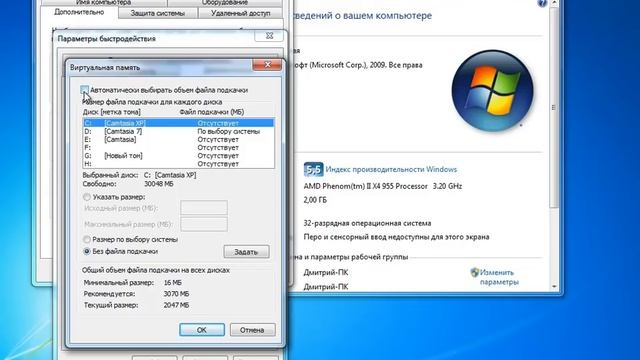640x360 pixels.
Task: Select drive F: row in disk list
Action: click(x=178, y=148)
